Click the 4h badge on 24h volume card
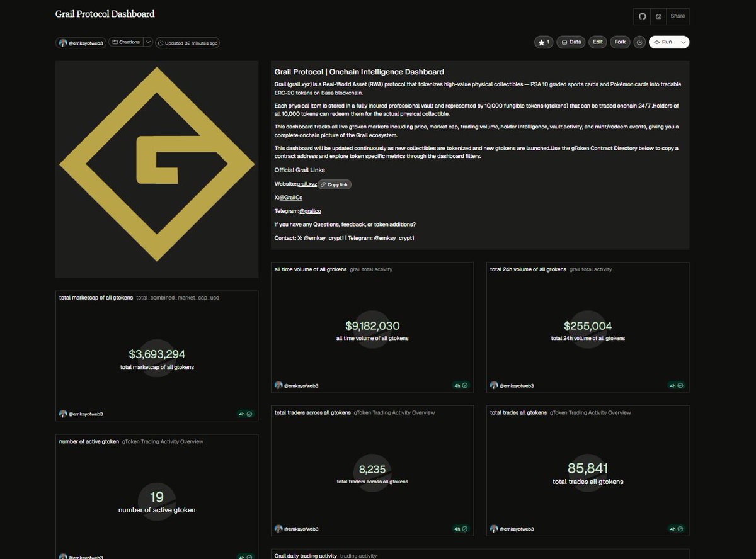Screen dimensions: 756x559 (677, 385)
